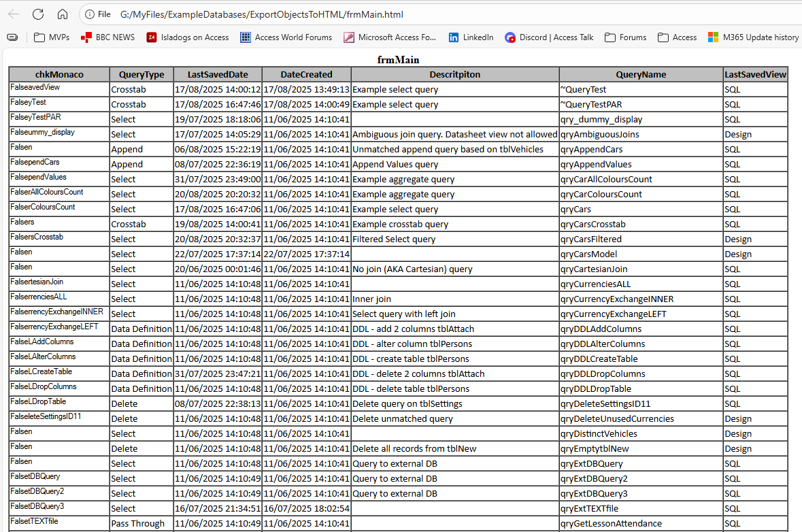
Task: Click Filtered Select query description
Action: pos(455,239)
